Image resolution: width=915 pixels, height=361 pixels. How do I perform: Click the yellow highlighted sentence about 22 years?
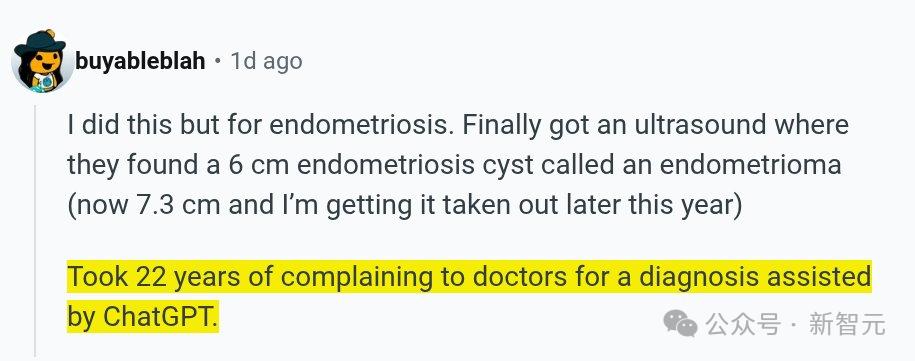tap(469, 297)
